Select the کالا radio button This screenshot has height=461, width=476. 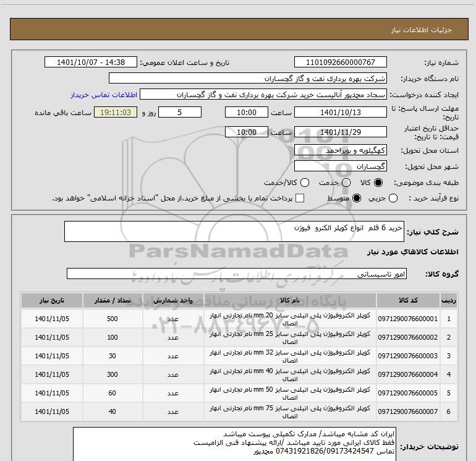coord(378,183)
